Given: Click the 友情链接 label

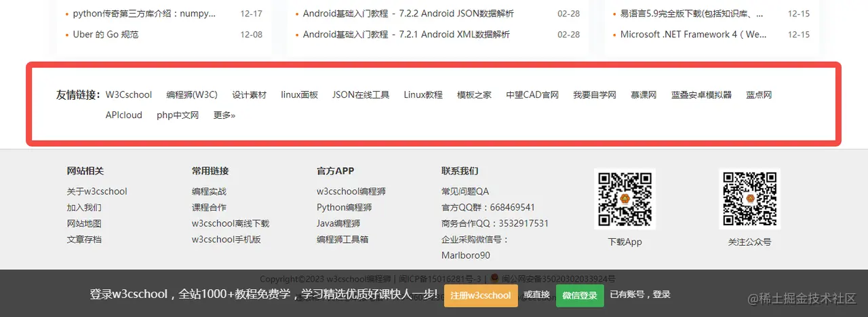Looking at the screenshot, I should pos(78,95).
